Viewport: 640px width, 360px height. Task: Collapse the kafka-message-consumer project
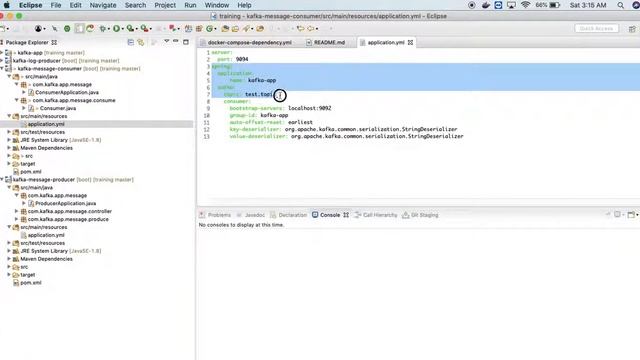point(2,69)
